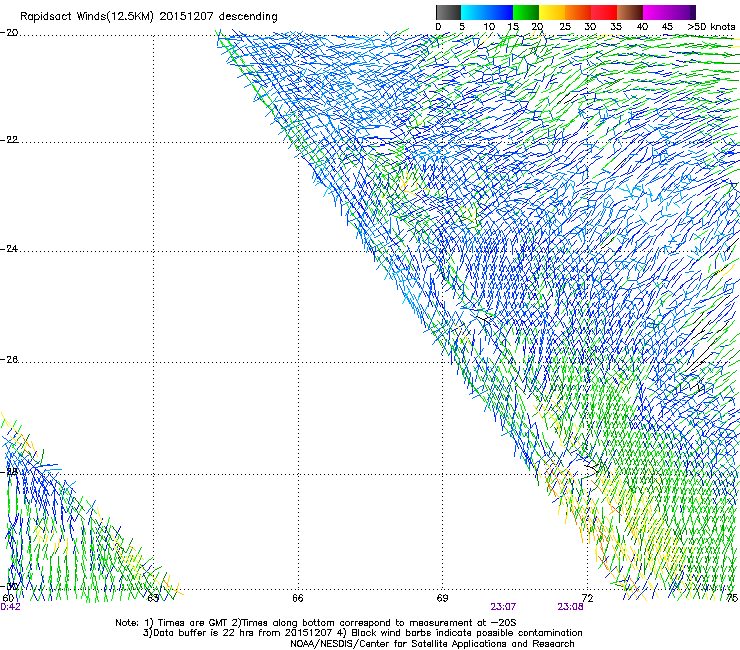740x650 pixels.
Task: Click the '-24' latitude axis label
Action: tap(10, 249)
